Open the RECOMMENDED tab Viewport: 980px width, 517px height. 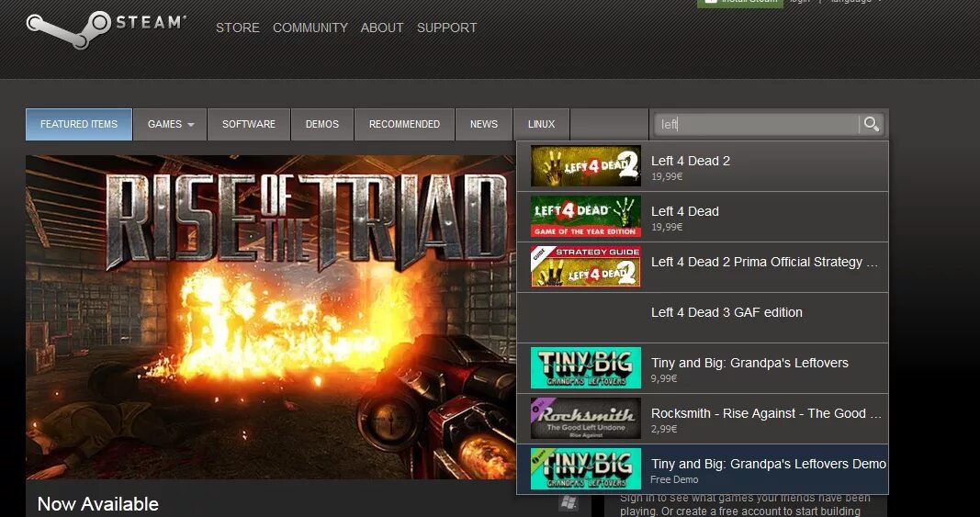(x=404, y=124)
